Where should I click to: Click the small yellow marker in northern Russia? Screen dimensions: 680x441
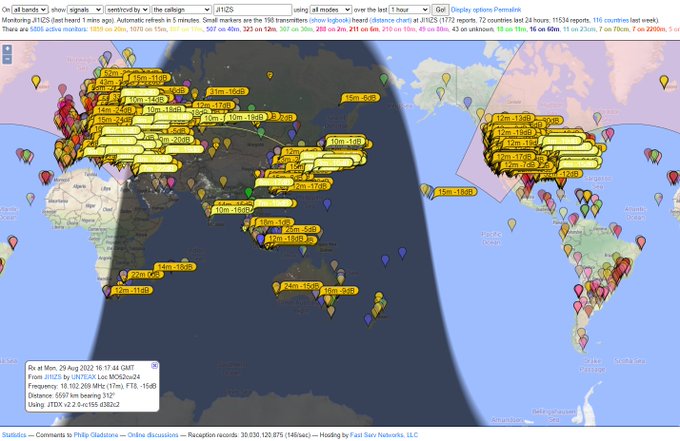click(270, 75)
